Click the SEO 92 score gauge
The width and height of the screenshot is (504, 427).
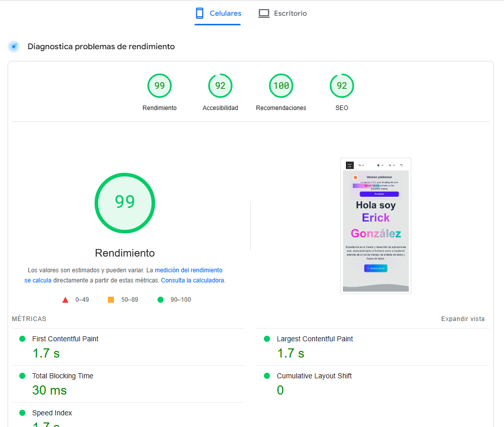(341, 85)
